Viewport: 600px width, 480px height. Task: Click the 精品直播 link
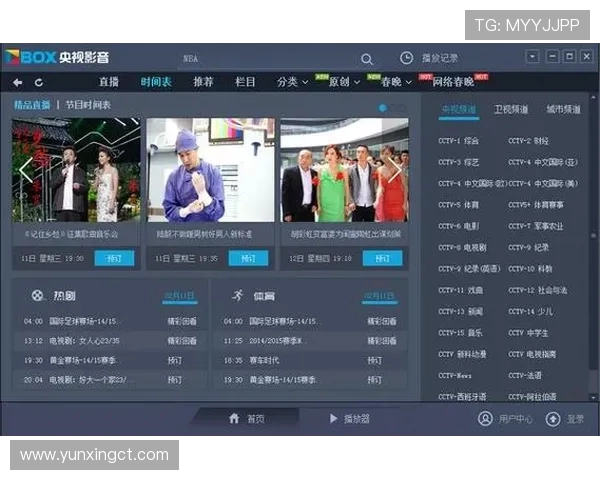point(32,105)
